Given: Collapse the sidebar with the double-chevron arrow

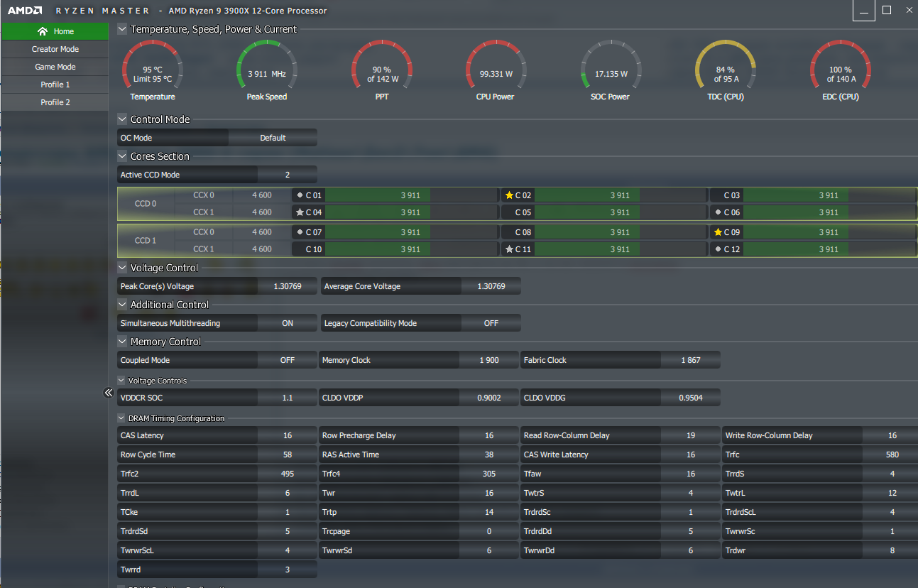Looking at the screenshot, I should (x=109, y=393).
